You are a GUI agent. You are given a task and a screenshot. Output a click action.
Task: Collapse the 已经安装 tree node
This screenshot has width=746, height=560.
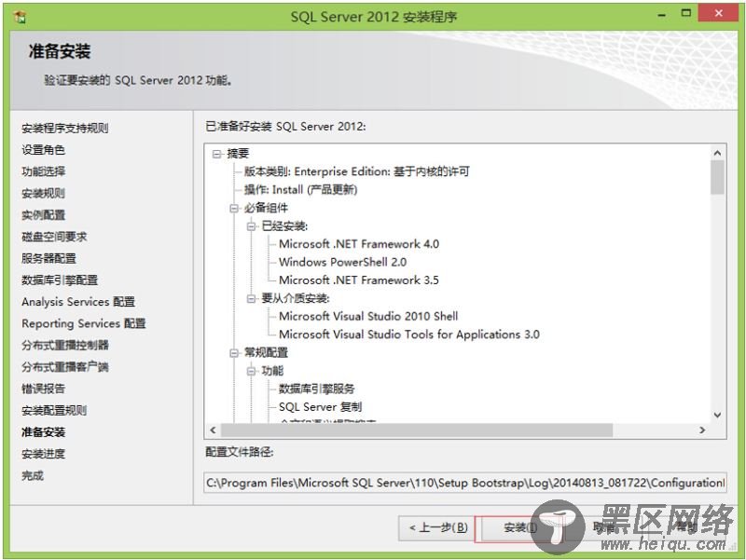click(251, 226)
